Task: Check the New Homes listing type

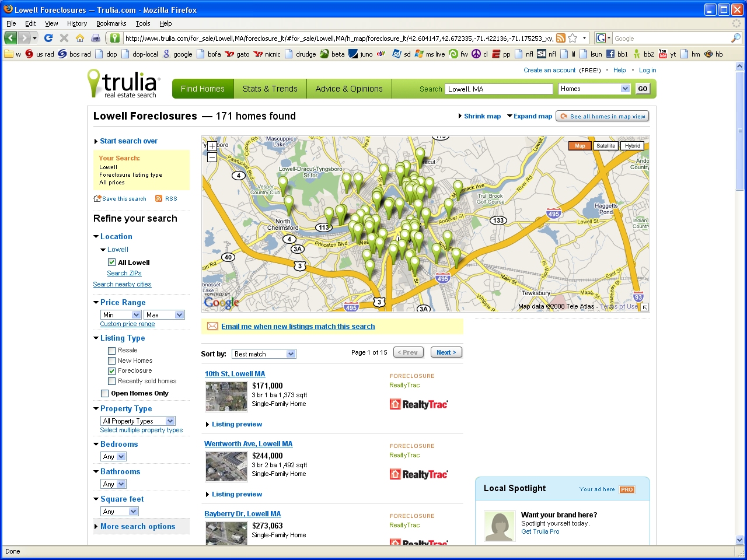Action: (111, 361)
